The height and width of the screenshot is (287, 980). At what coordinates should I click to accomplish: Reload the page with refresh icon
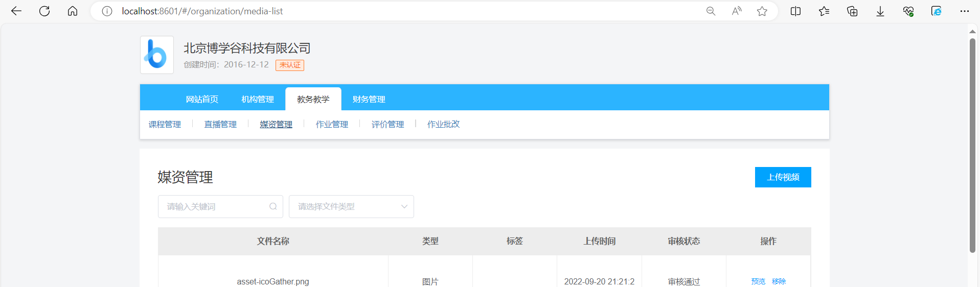pos(44,11)
